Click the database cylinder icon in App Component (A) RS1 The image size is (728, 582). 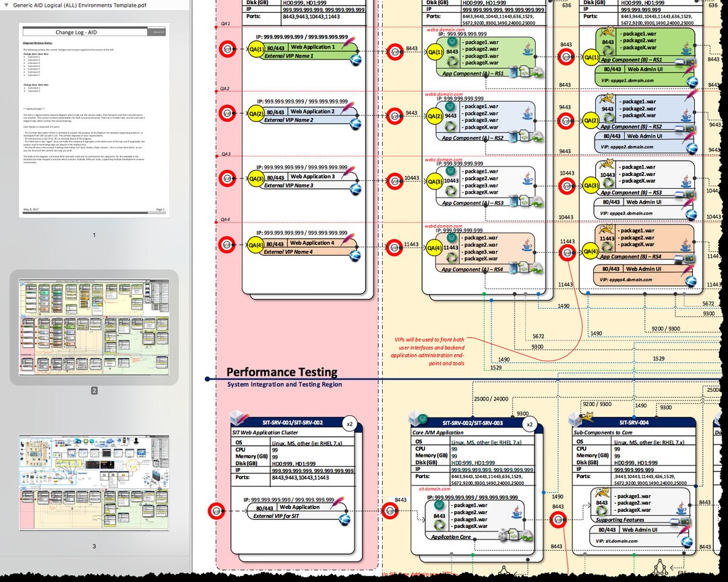[513, 71]
